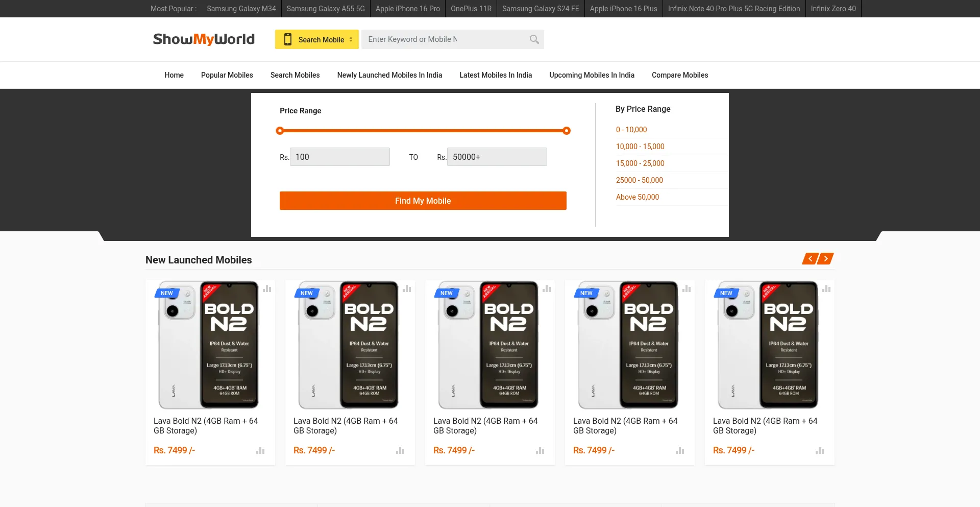980x507 pixels.
Task: Open the first Lava Bold N2 product image
Action: pos(209,345)
